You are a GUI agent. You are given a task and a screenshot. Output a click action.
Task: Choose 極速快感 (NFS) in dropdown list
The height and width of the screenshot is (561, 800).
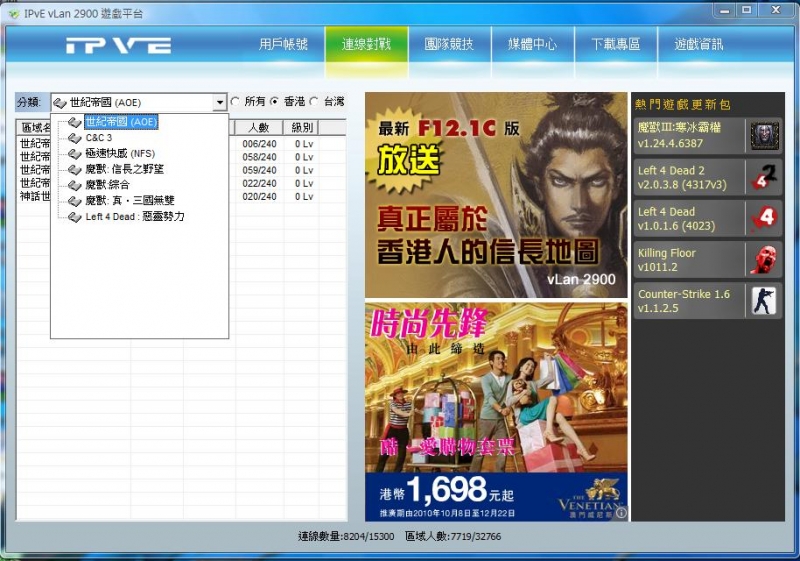coord(120,154)
